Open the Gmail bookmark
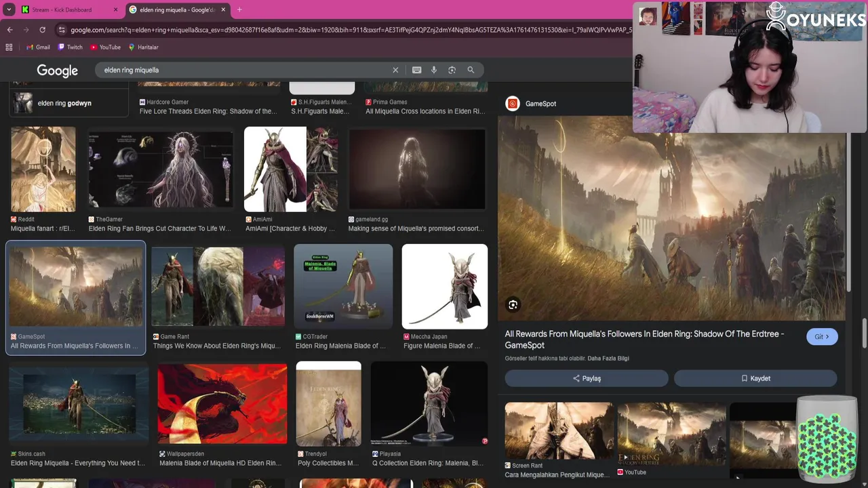This screenshot has width=868, height=488. (38, 47)
